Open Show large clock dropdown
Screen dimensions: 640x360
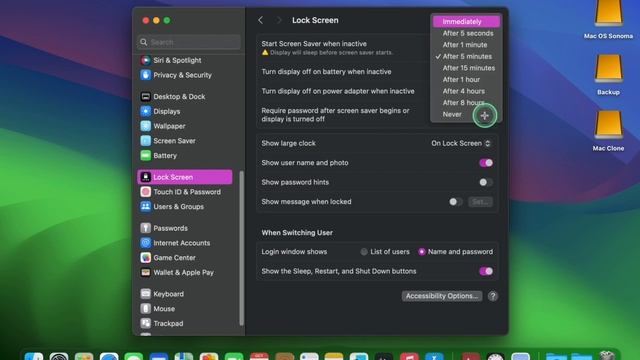(x=461, y=143)
